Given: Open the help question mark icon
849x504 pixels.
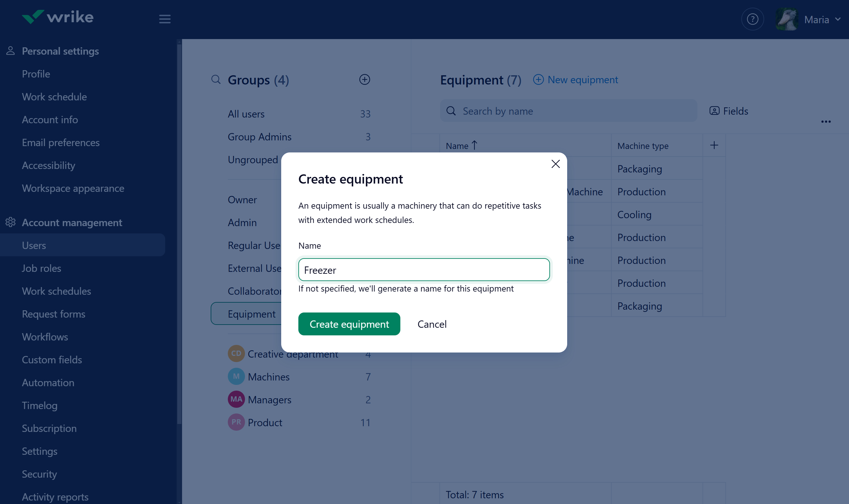Looking at the screenshot, I should [x=752, y=19].
